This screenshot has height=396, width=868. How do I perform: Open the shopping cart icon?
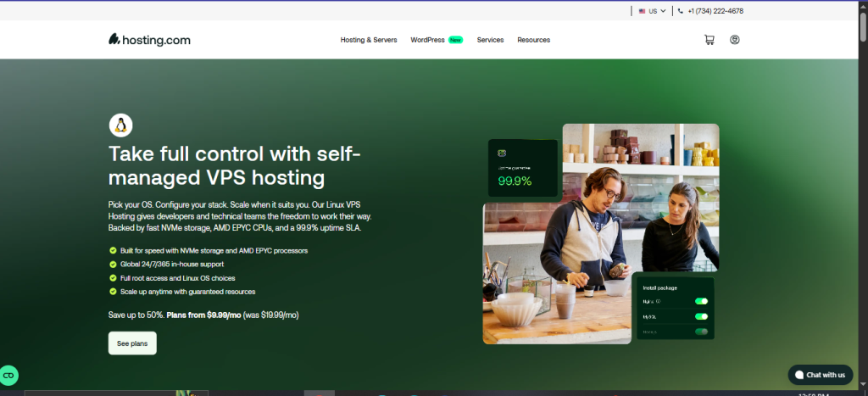pos(709,40)
